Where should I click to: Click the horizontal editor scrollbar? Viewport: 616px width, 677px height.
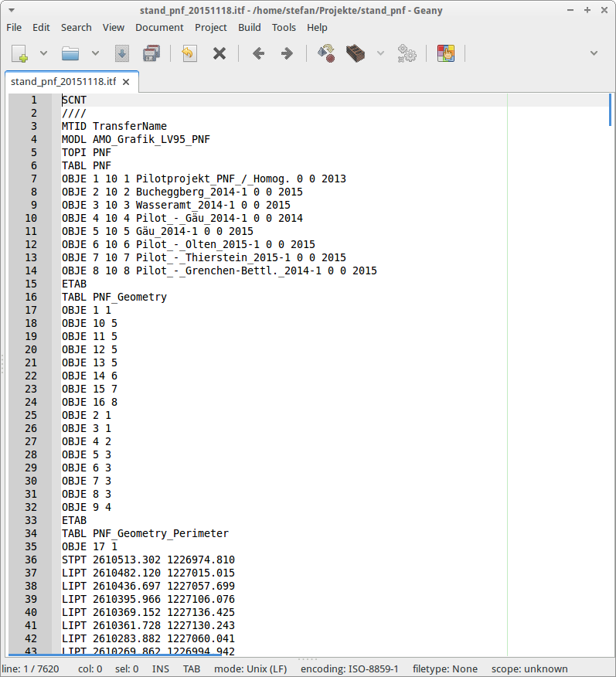(115, 655)
